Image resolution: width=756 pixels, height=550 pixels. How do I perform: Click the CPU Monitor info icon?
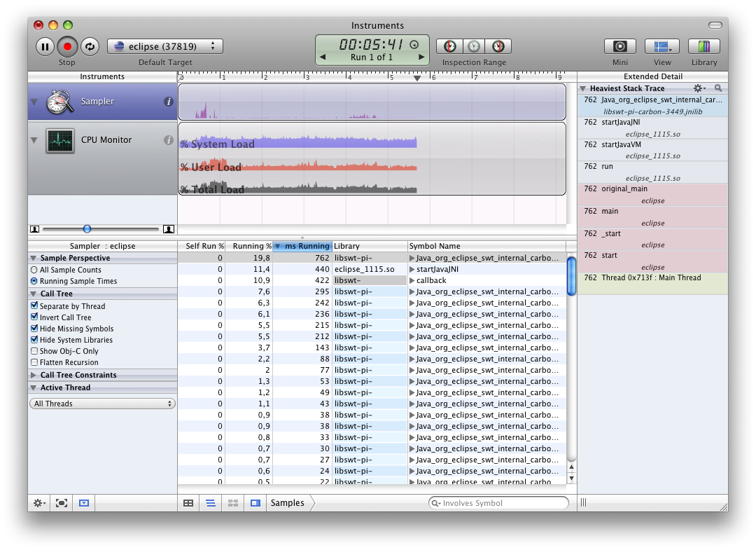168,140
